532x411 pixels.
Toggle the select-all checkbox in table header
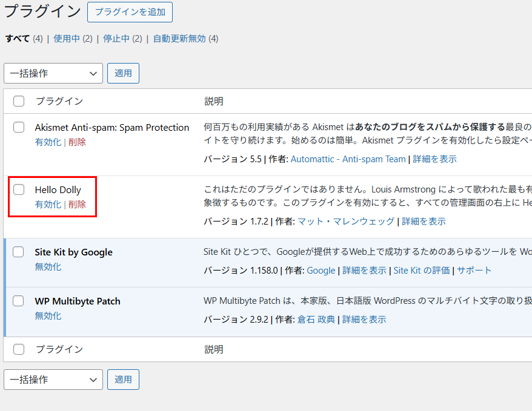(x=19, y=101)
